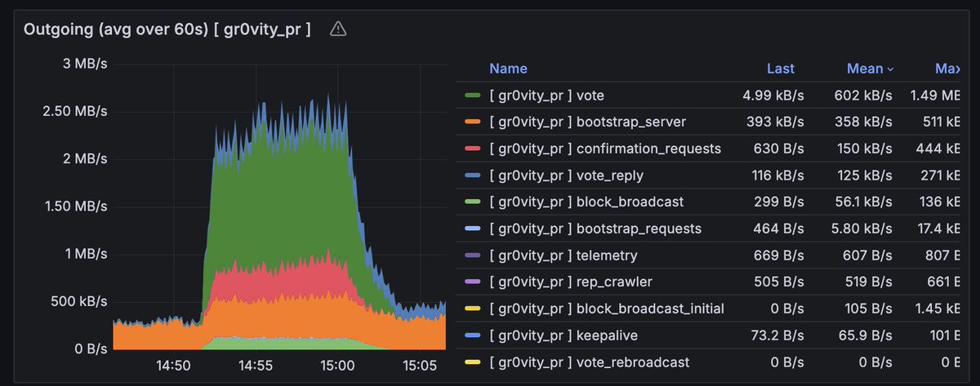The width and height of the screenshot is (980, 386).
Task: Change the telemetry purple series color
Action: point(472,255)
